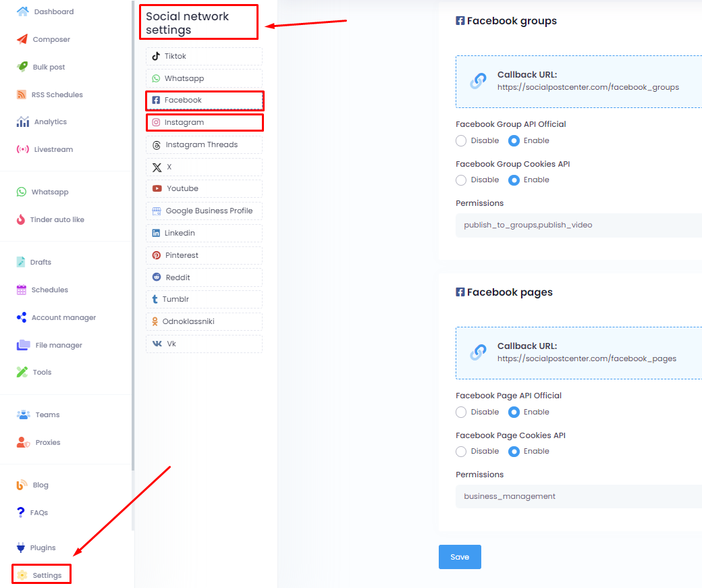
Task: Click Facebook groups Permissions text field
Action: click(578, 225)
